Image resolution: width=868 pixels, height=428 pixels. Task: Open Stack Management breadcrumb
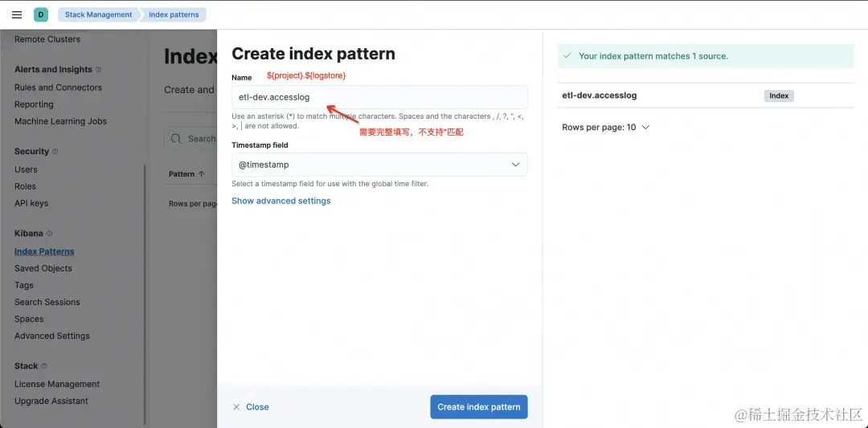(98, 14)
